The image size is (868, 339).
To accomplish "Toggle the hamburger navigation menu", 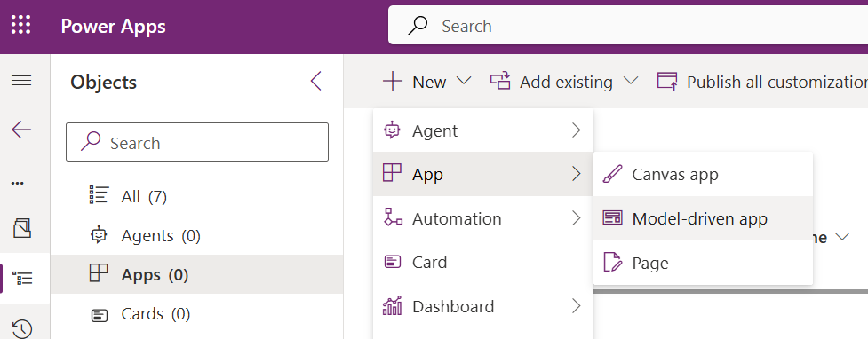I will tap(21, 81).
